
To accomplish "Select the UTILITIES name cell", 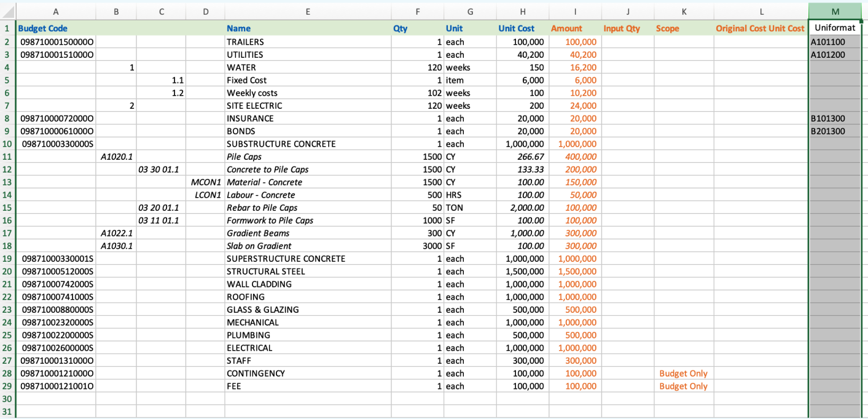I will pos(308,55).
